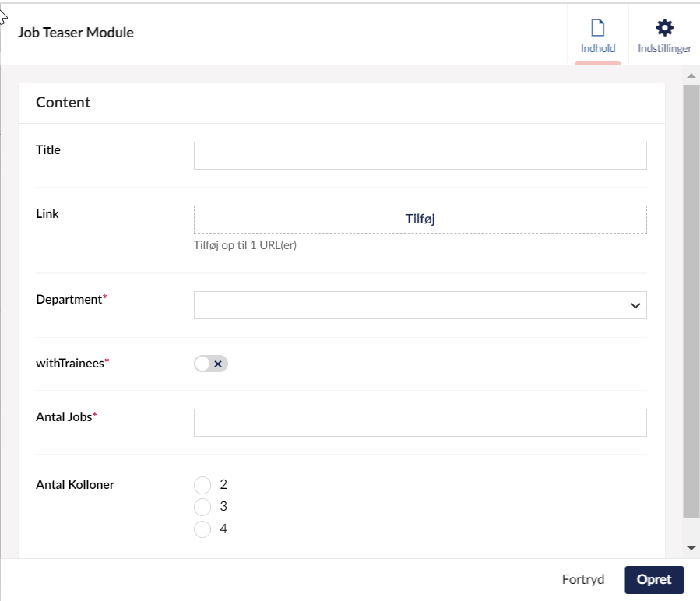Expand the Department dropdown chevron
This screenshot has width=700, height=601.
[x=635, y=306]
